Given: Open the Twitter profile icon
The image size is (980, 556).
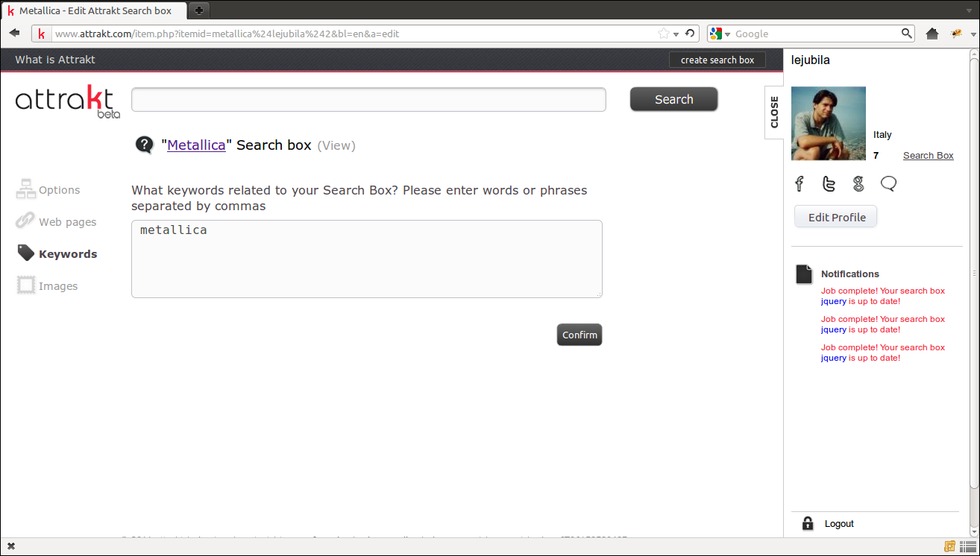Looking at the screenshot, I should 829,183.
